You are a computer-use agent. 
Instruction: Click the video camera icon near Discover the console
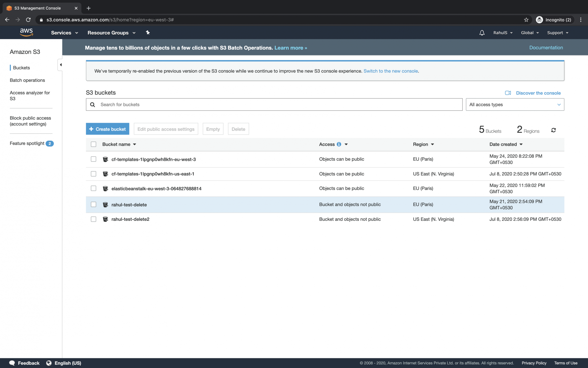point(508,93)
